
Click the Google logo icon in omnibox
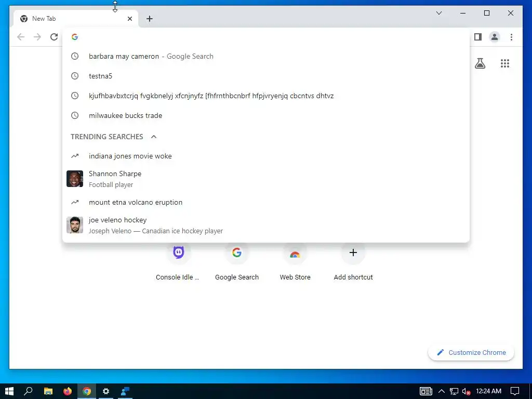[x=75, y=37]
